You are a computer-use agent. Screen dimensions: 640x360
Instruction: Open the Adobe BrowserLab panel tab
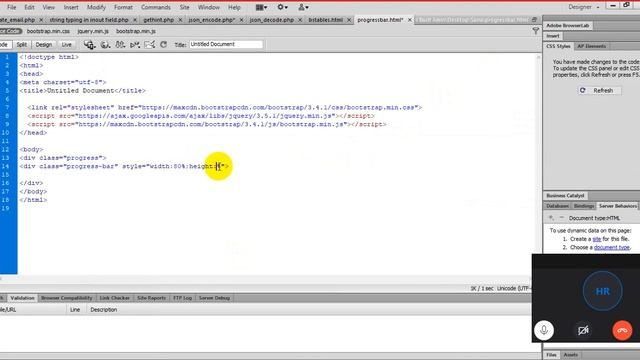[x=567, y=25]
